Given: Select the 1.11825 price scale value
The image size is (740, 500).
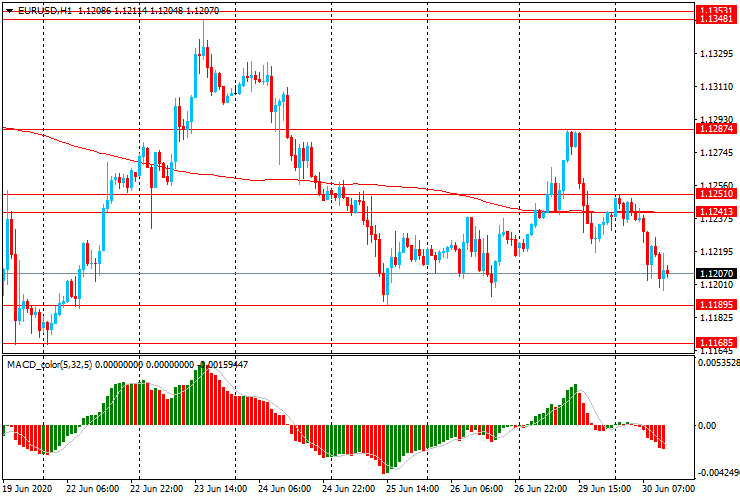Looking at the screenshot, I should tap(717, 318).
